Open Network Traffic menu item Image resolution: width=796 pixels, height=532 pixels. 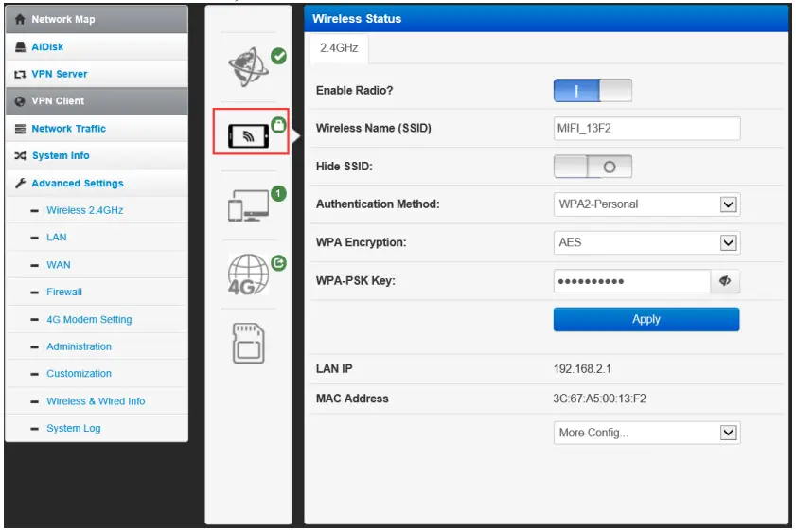click(x=97, y=129)
